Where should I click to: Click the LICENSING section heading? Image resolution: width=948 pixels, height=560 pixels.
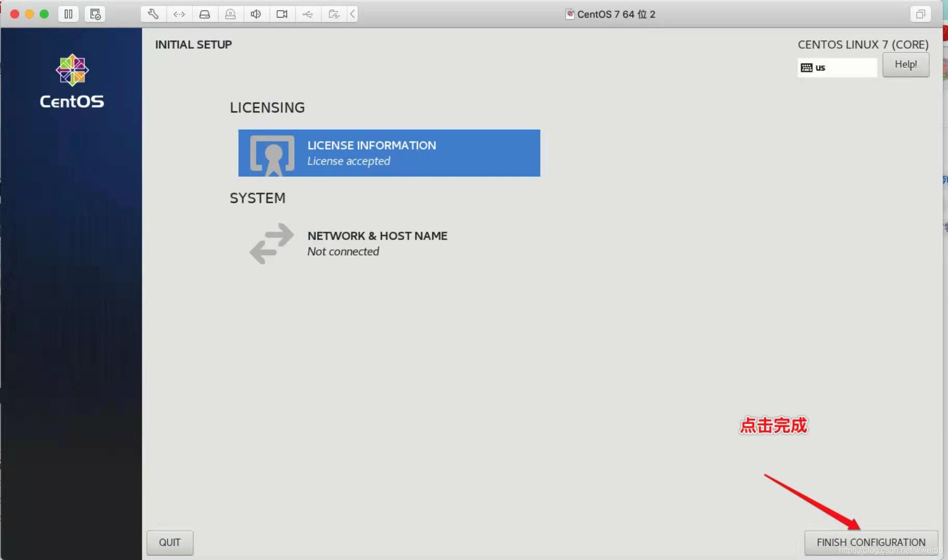[x=267, y=107]
